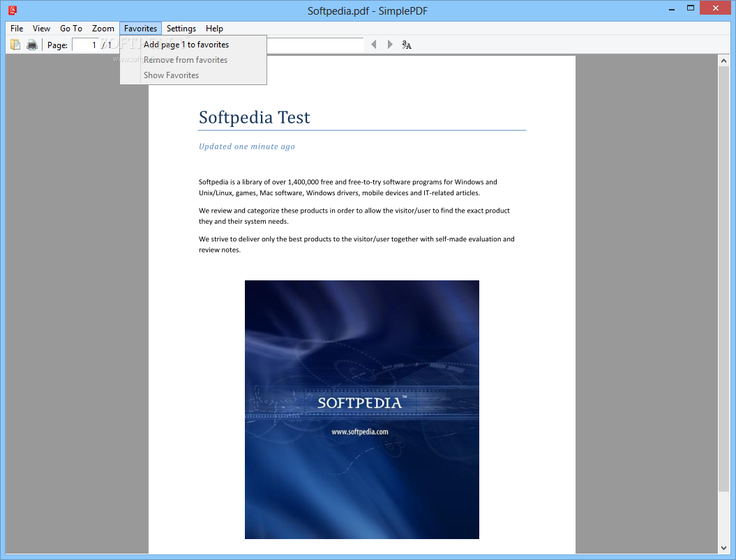Toggle match case search icon
Viewport: 736px width, 560px height.
407,45
